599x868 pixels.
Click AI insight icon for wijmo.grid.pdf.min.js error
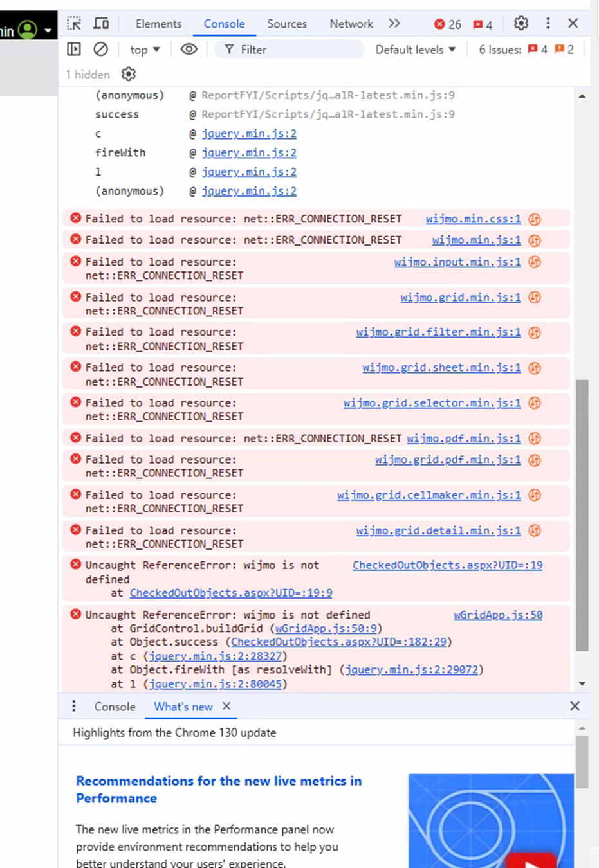pyautogui.click(x=535, y=460)
